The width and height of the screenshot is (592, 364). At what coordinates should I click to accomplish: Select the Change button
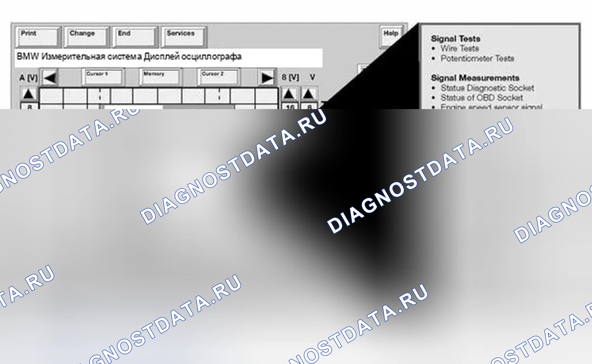pyautogui.click(x=86, y=37)
